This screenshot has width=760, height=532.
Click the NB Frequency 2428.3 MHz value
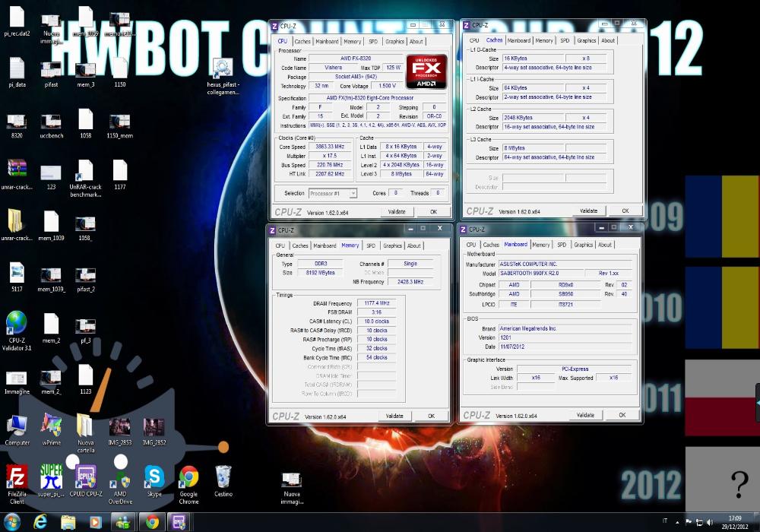click(410, 281)
